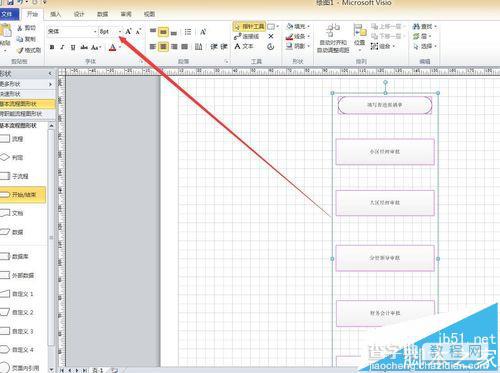Click the insert new page tab icon
The image size is (500, 373).
pos(114,370)
